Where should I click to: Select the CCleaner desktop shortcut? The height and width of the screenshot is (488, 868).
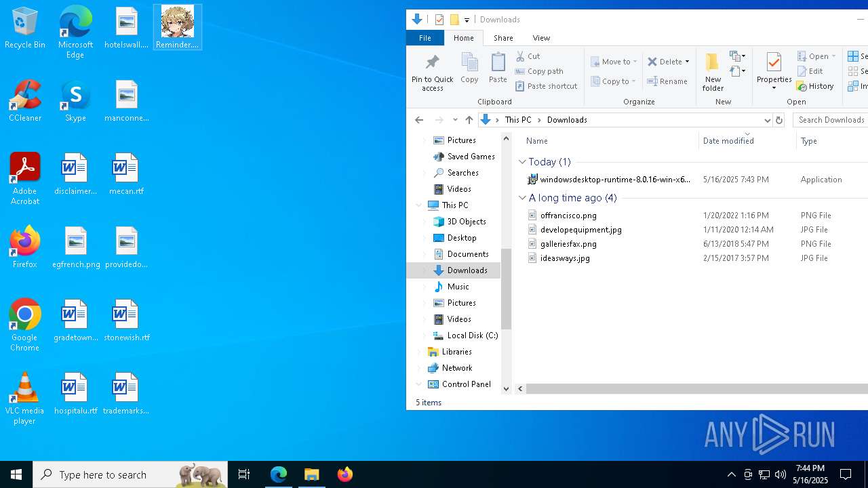click(25, 102)
